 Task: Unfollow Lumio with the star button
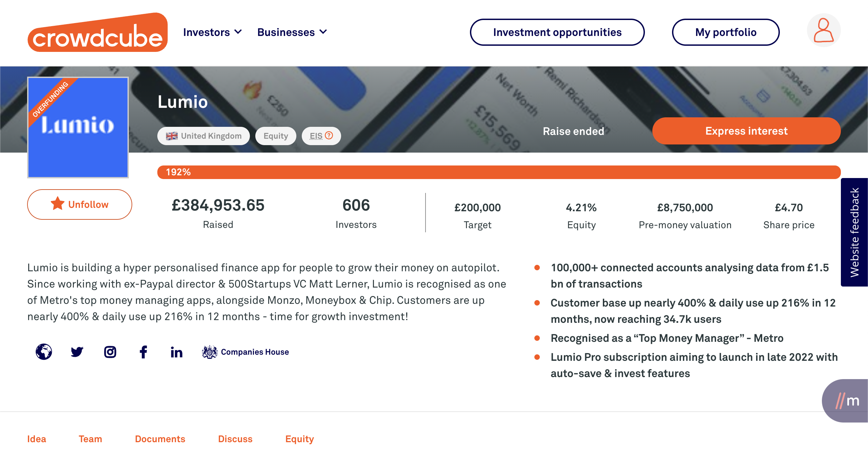[79, 204]
